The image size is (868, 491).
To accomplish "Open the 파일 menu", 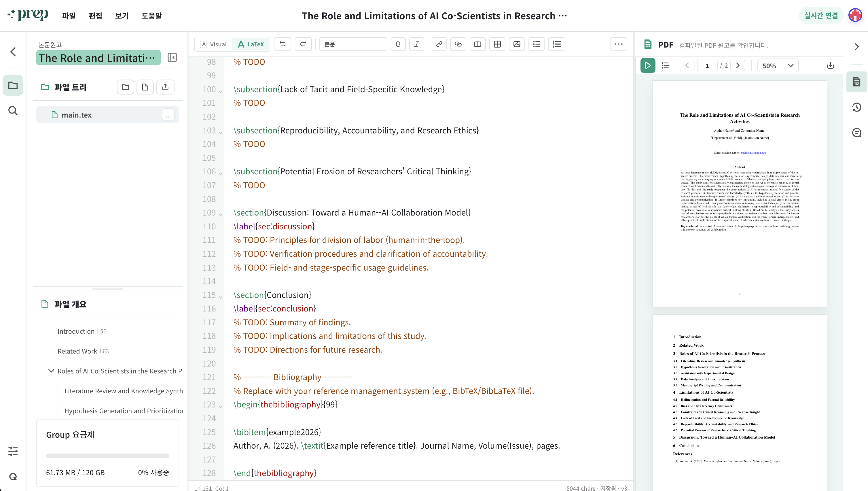I will [69, 16].
